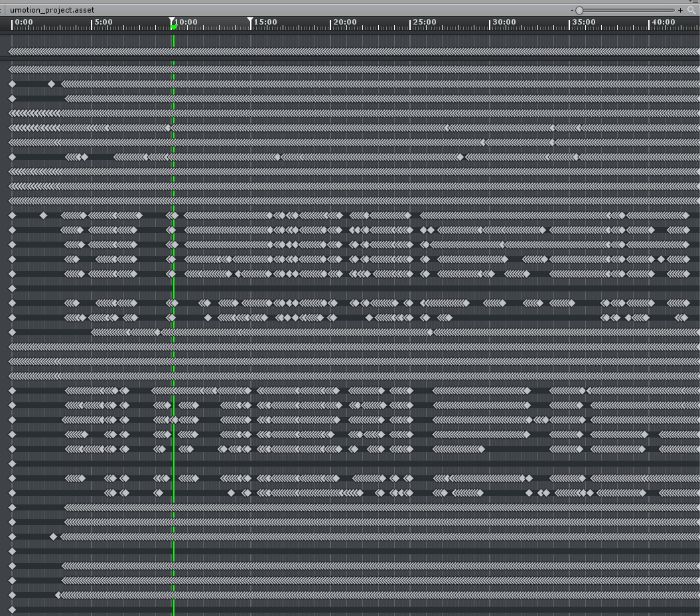This screenshot has height=616, width=700.
Task: Select the lone 0:00 keyframe in the bottom row
Action: tap(12, 610)
